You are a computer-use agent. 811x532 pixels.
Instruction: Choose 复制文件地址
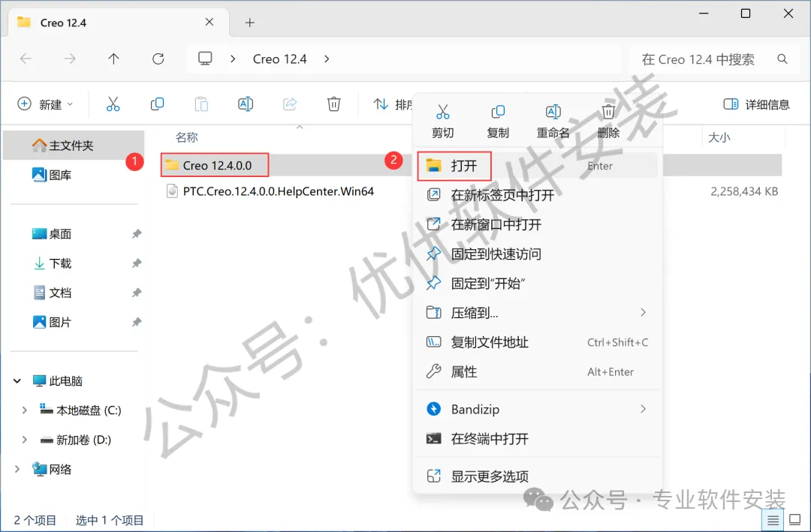538,342
